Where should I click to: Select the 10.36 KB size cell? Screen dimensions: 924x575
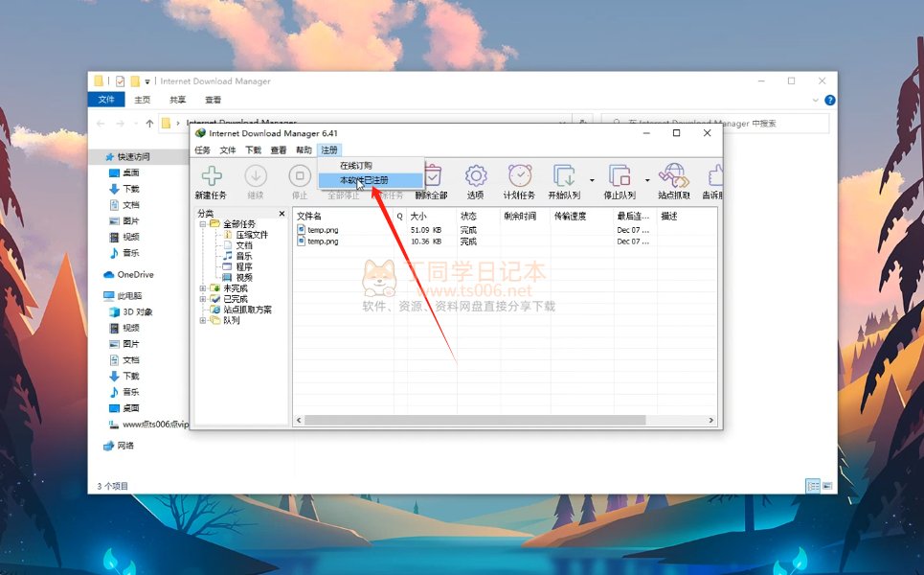point(425,241)
